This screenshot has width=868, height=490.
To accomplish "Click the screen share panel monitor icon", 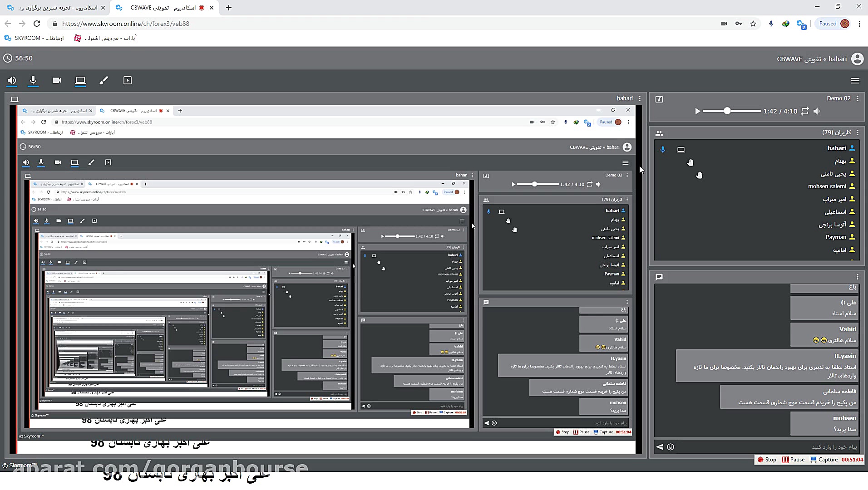I will 15,99.
